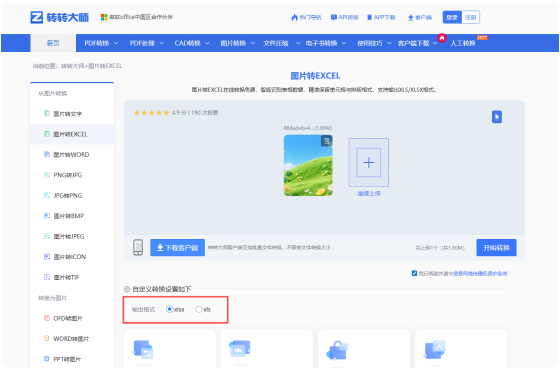This screenshot has width=560, height=369.
Task: Click the plus box to add another image
Action: point(369,163)
